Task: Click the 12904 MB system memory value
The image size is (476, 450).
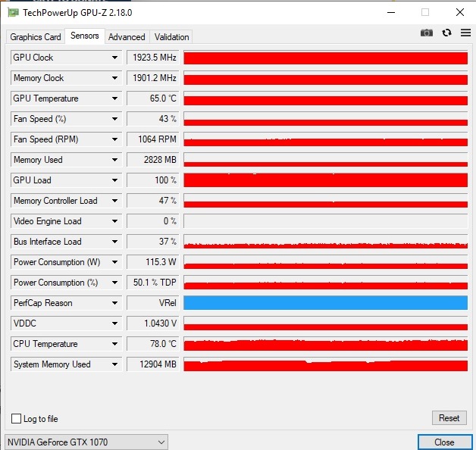Action: click(152, 364)
